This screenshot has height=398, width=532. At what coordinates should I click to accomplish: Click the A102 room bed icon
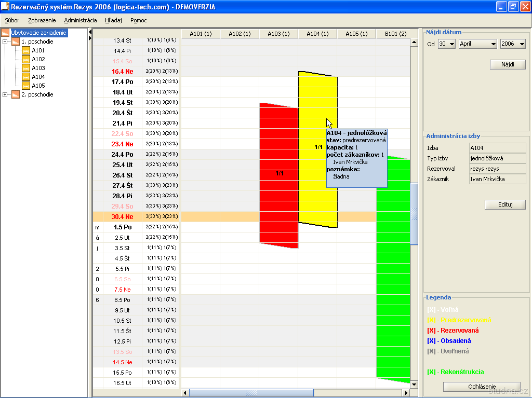(26, 59)
